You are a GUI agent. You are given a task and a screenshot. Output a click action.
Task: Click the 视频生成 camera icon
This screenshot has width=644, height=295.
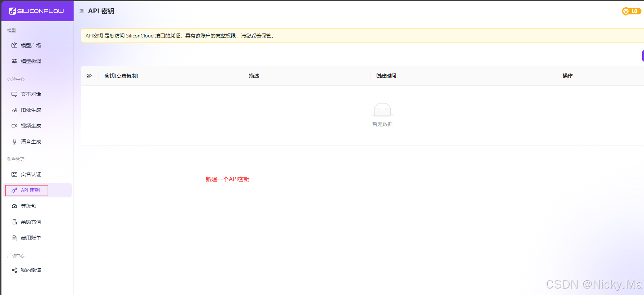coord(14,126)
